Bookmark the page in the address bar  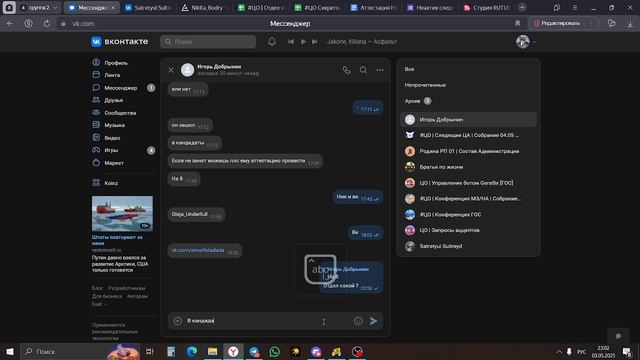(x=517, y=23)
